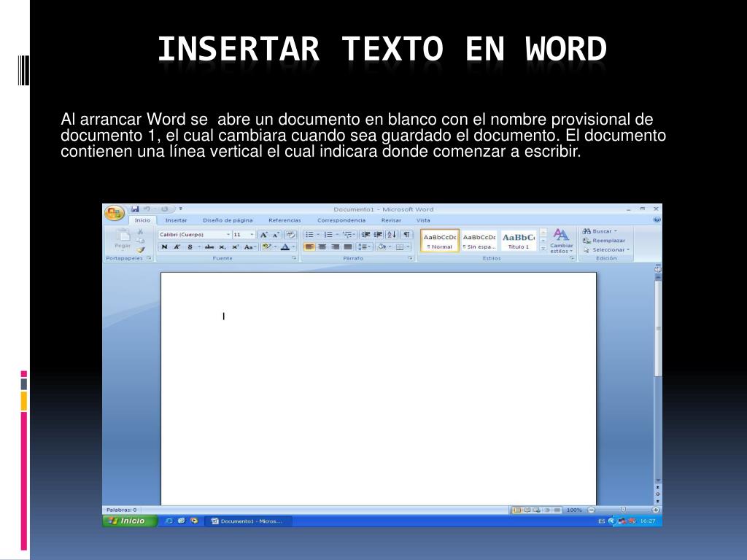This screenshot has width=747, height=560.
Task: Click the Shading paint bucket icon
Action: click(x=382, y=246)
